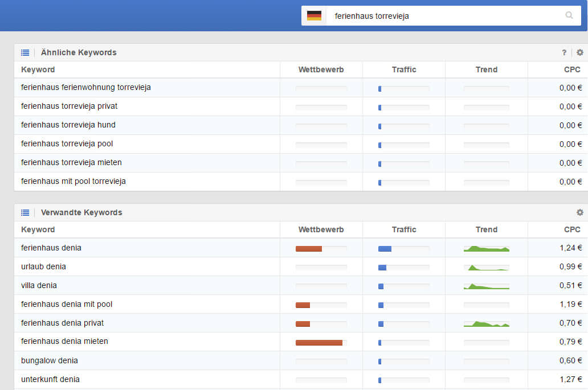Click competition bar for ferienhaus denia mieten
The width and height of the screenshot is (588, 390).
coord(321,342)
